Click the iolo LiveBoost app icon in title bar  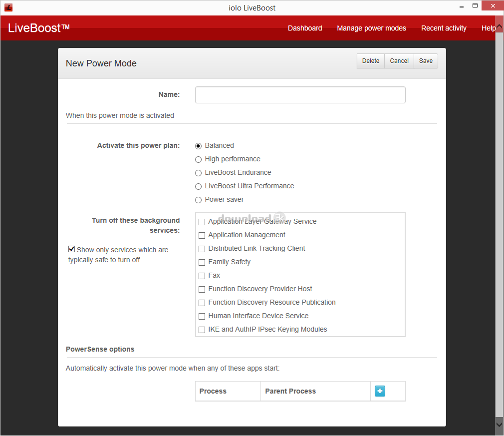[8, 7]
